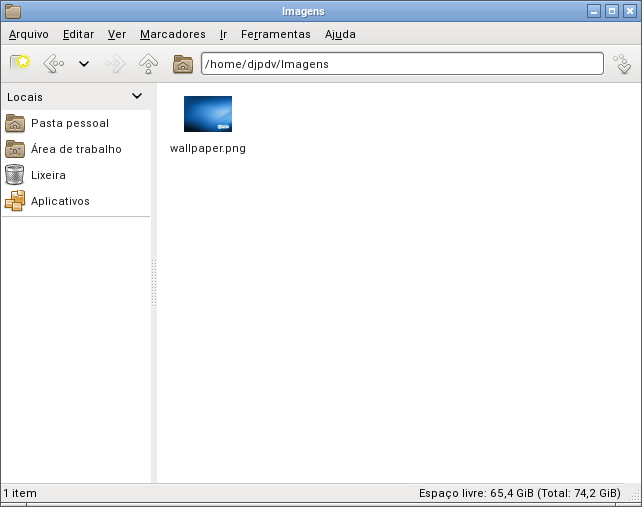Select the wallpaper.png thumbnail
The image size is (642, 507).
(x=208, y=114)
